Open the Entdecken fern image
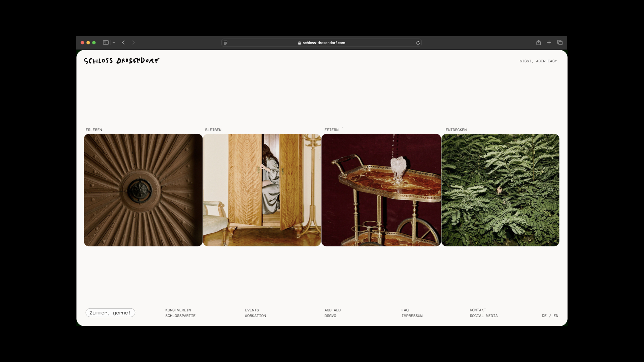The width and height of the screenshot is (644, 362). (x=500, y=190)
